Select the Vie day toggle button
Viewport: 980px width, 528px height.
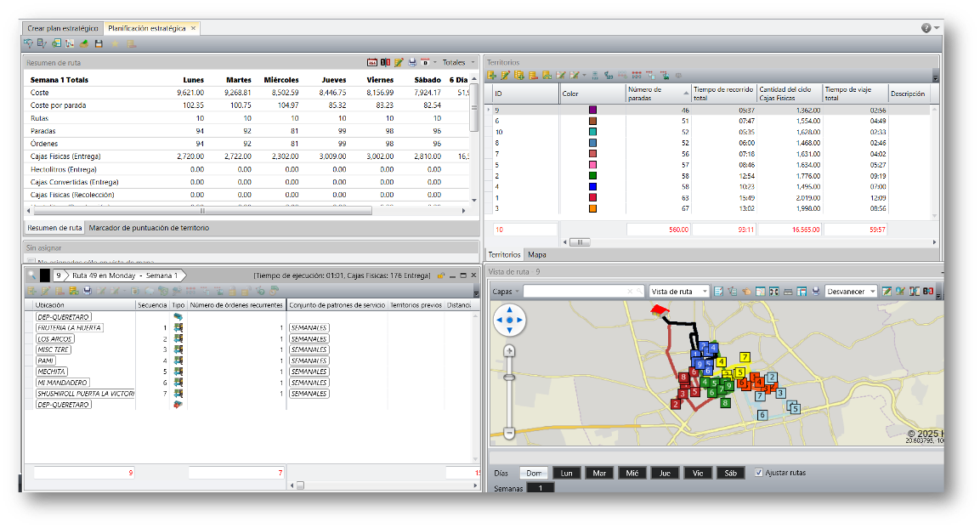click(x=697, y=473)
